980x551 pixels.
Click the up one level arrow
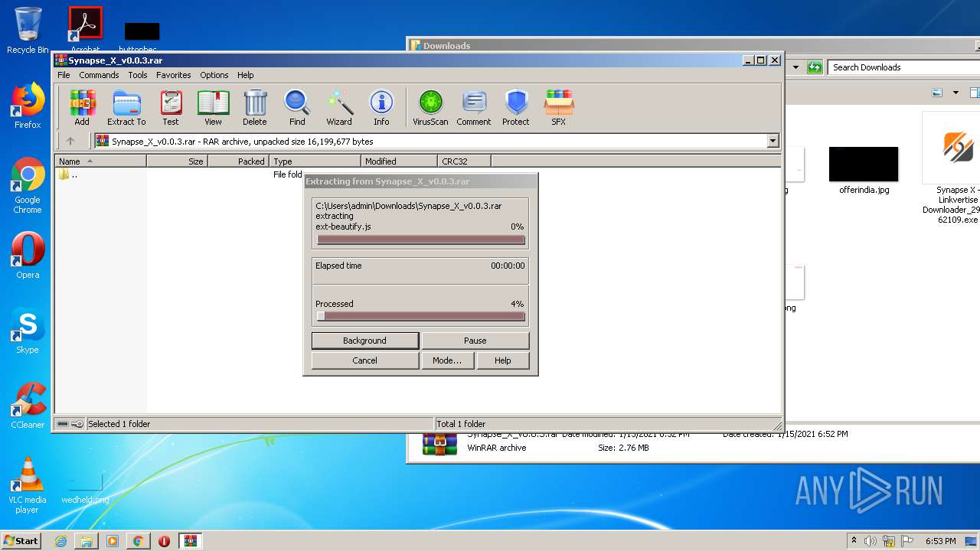70,141
